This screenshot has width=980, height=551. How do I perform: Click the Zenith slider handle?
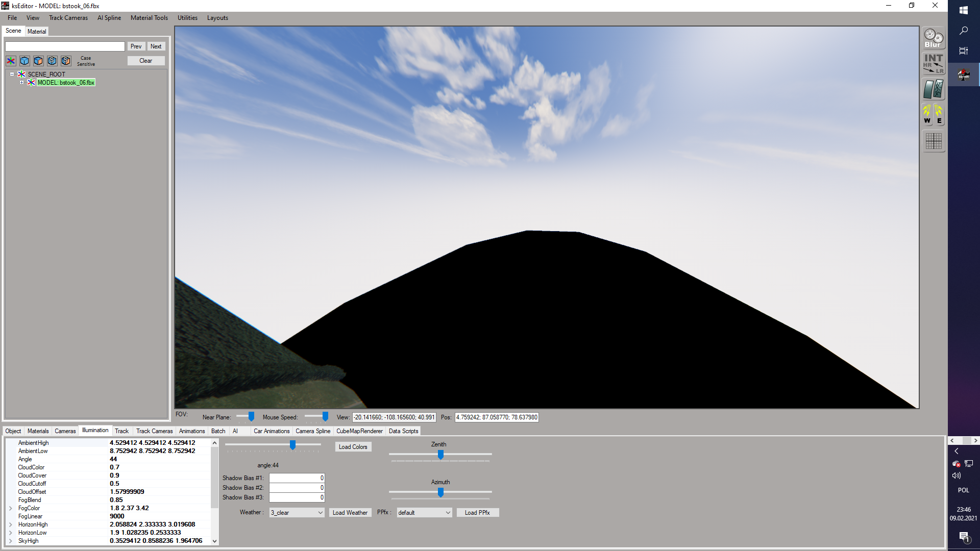tap(440, 455)
